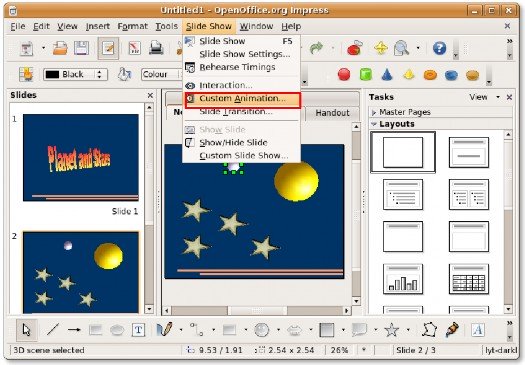Viewport: 525px width, 365px height.
Task: Insert orange torus 3D object
Action: [430, 75]
